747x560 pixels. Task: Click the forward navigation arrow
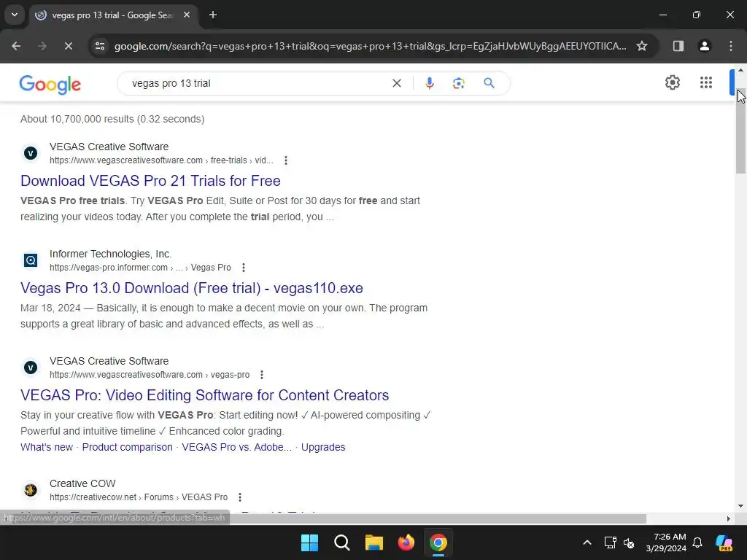click(42, 46)
